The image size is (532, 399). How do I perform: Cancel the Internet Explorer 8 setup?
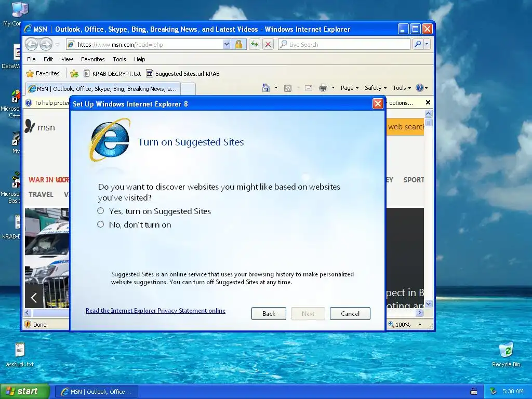pyautogui.click(x=350, y=313)
